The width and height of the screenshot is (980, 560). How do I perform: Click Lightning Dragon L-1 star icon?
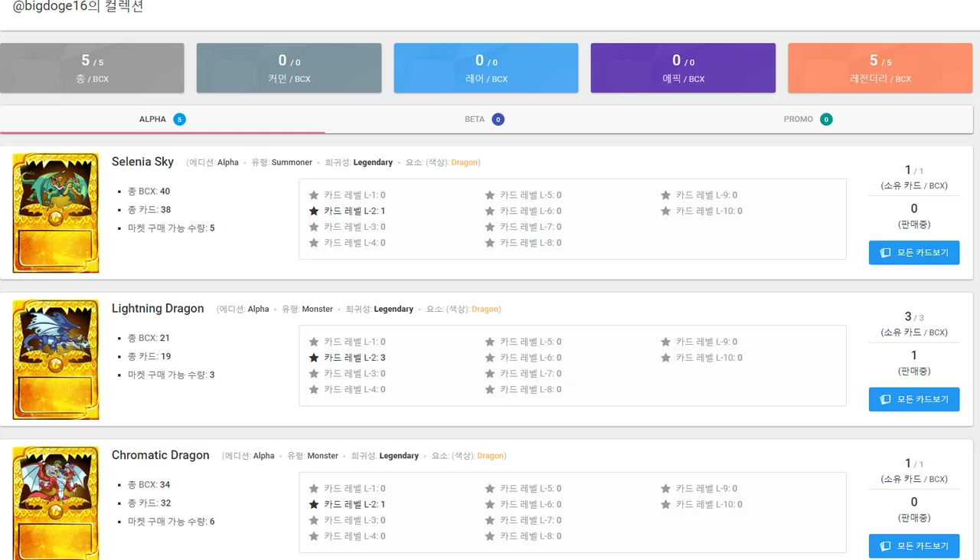click(314, 342)
